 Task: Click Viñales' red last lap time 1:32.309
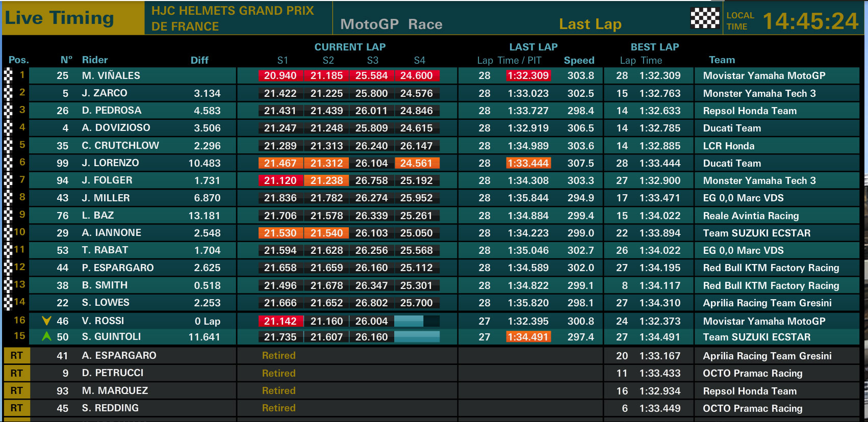click(x=528, y=75)
